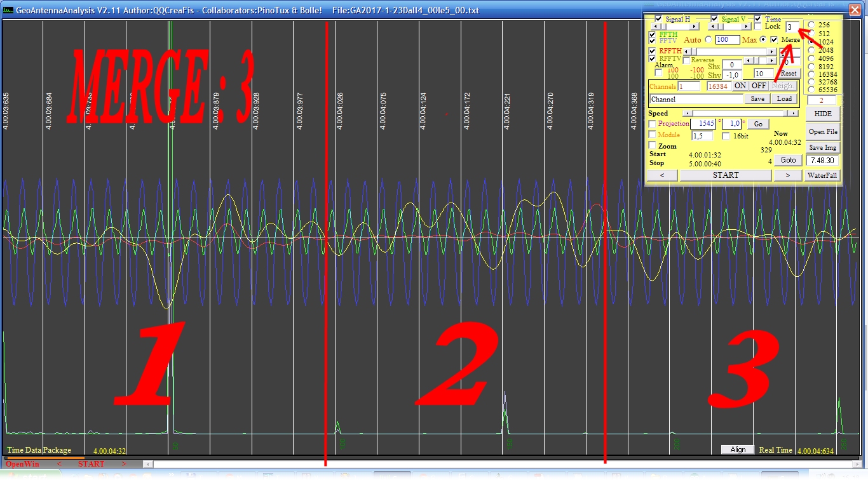The width and height of the screenshot is (868, 480).
Task: Save the channel configuration
Action: click(757, 99)
